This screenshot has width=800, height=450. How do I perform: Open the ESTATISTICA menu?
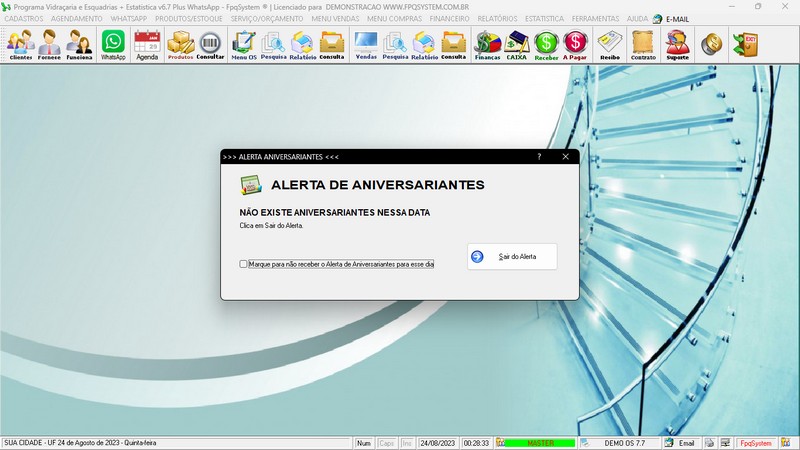tap(544, 19)
